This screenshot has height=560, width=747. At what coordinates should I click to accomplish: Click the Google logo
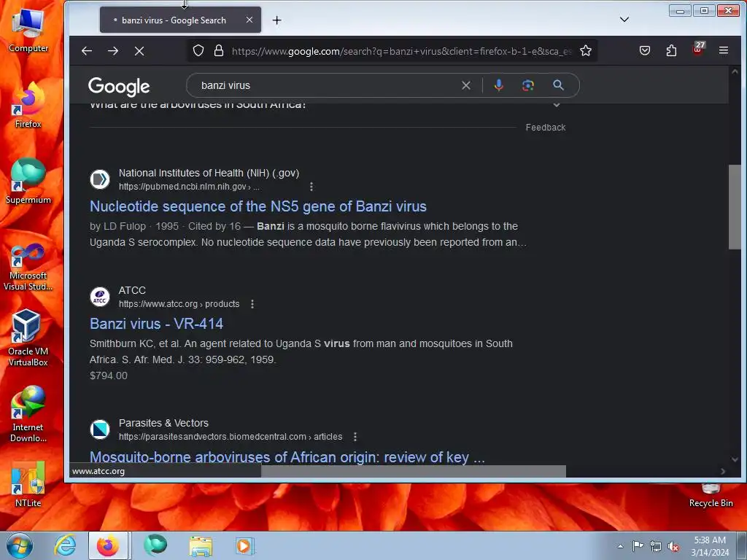coord(119,86)
